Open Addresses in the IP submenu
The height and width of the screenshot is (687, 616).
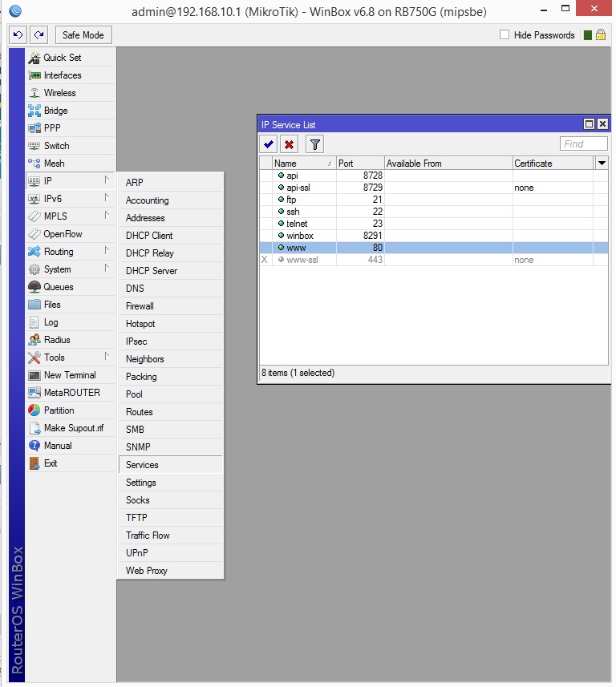coord(171,218)
